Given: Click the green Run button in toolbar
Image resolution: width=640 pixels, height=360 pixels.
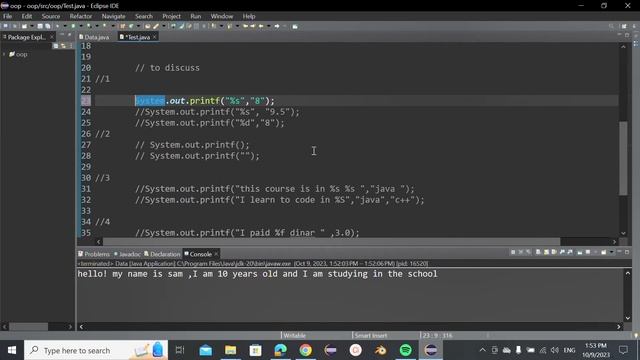Looking at the screenshot, I should (73, 26).
